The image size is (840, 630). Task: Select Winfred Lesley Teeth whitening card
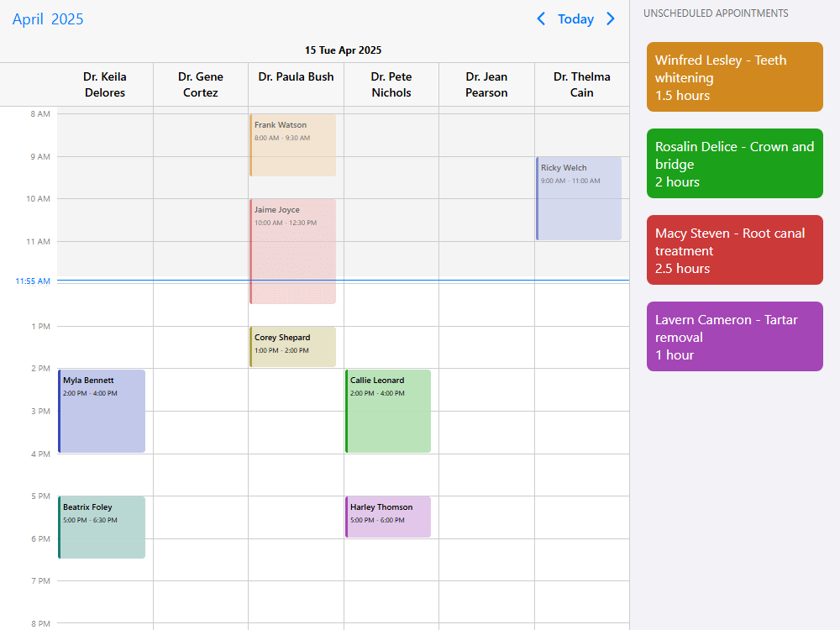pos(734,77)
